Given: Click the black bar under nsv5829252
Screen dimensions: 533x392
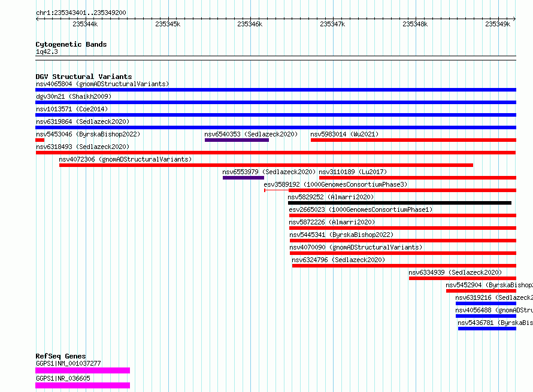Looking at the screenshot, I should coord(400,203).
